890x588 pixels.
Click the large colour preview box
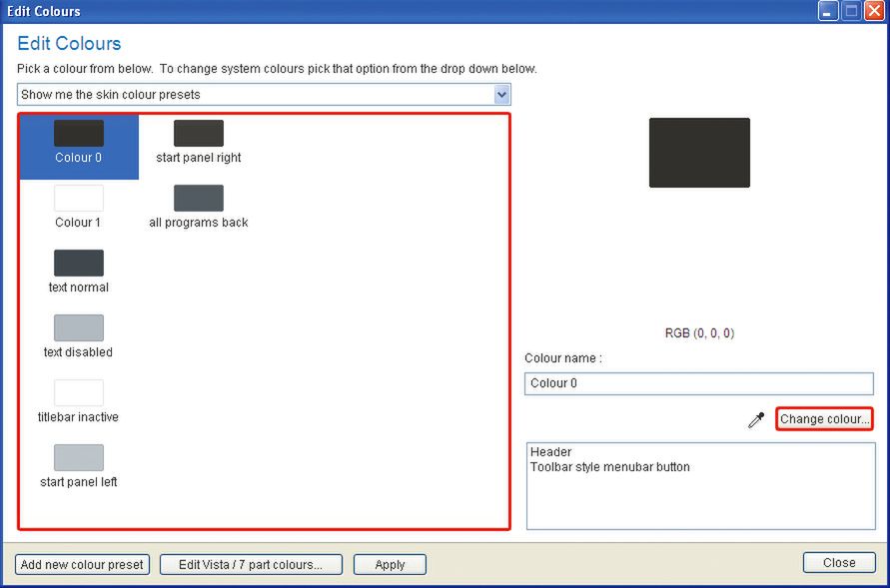click(699, 153)
